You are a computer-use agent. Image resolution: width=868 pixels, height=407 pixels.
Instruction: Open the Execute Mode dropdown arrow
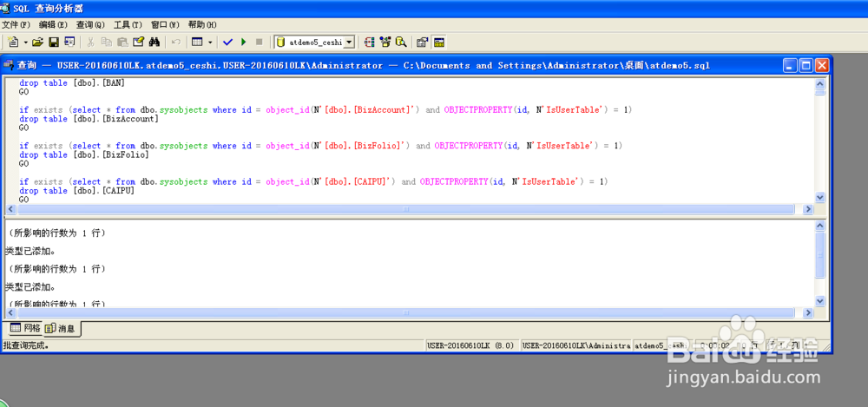210,42
